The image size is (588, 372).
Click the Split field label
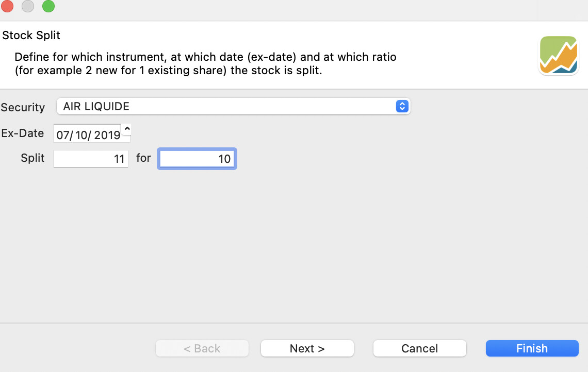click(x=33, y=158)
